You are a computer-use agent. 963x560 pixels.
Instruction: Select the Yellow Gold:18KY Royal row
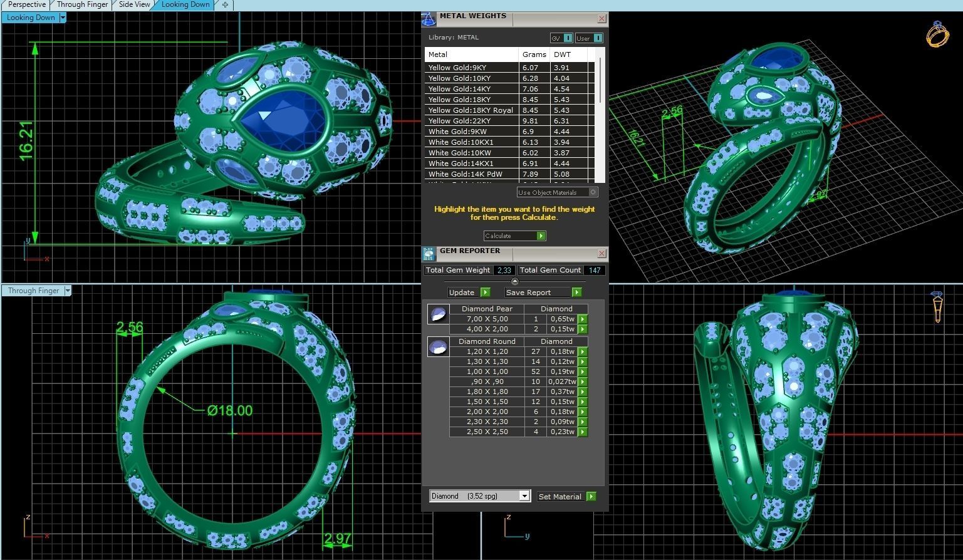click(509, 110)
